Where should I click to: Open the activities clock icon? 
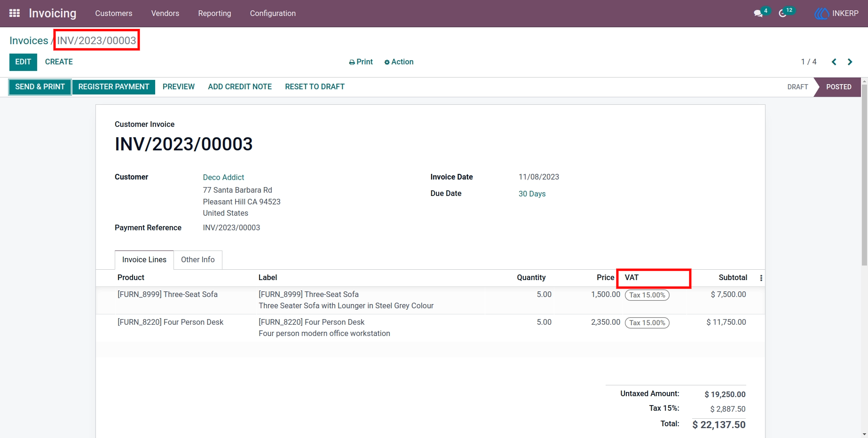coord(782,14)
